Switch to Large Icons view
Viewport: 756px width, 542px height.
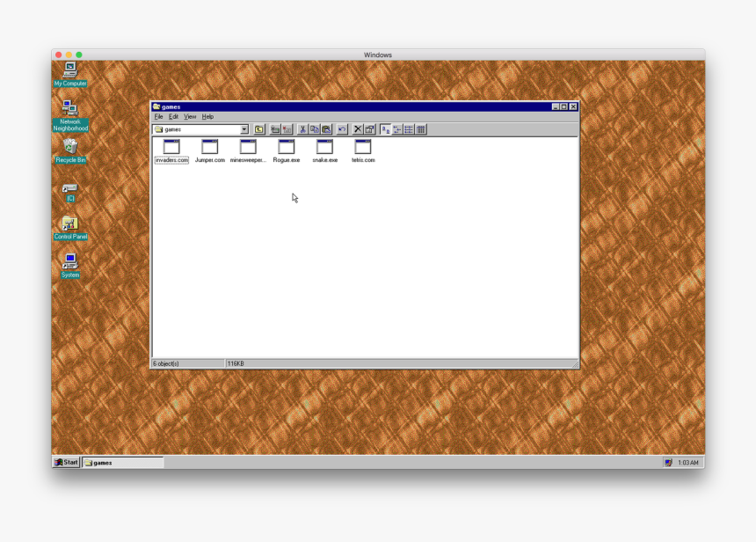tap(385, 129)
